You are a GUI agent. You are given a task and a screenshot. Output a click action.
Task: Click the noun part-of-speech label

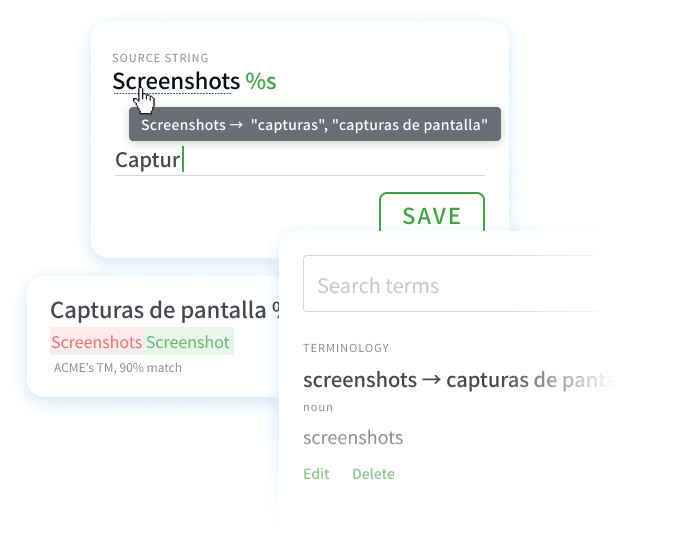318,408
